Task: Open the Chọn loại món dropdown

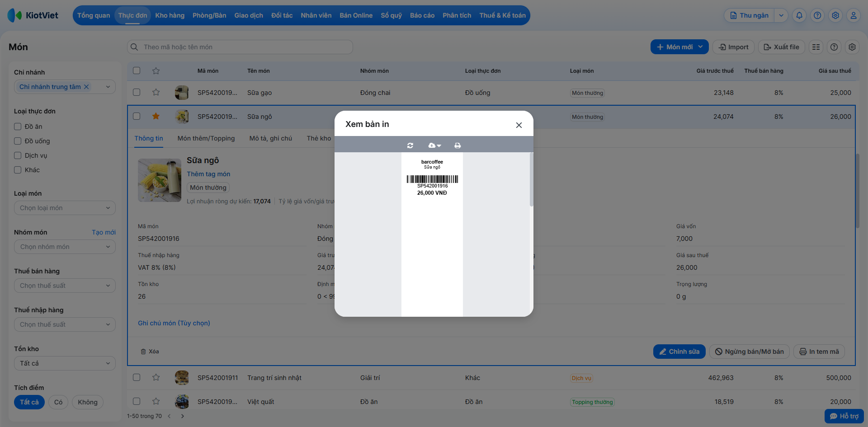Action: [65, 208]
